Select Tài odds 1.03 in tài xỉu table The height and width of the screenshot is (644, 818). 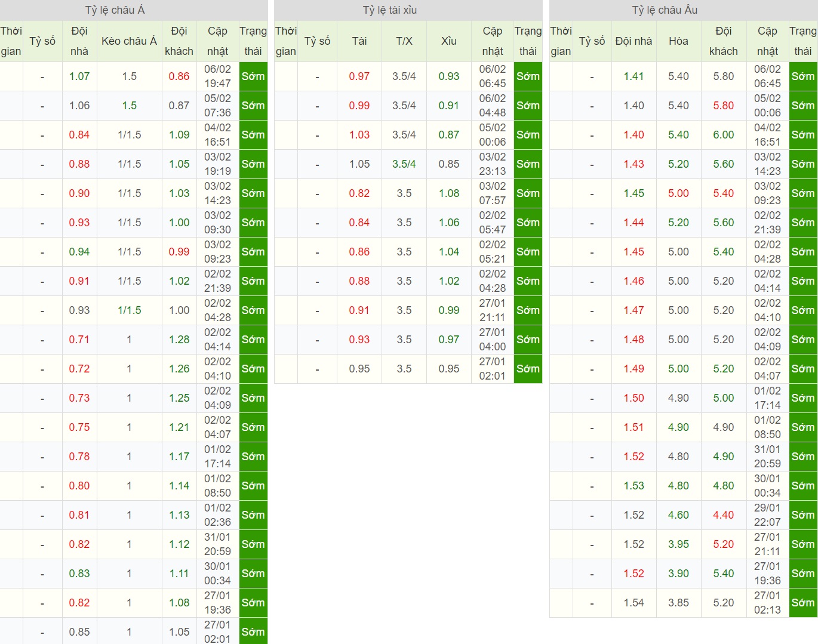[x=359, y=135]
